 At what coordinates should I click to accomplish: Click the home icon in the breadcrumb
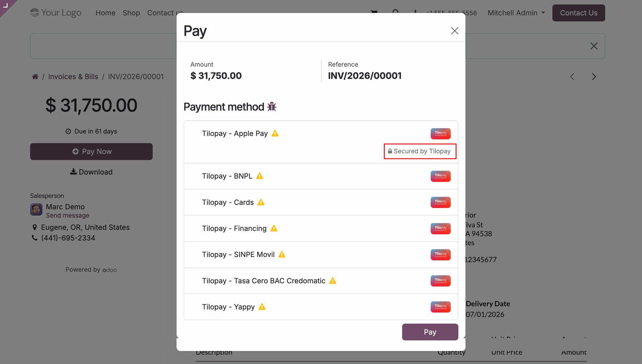click(35, 77)
